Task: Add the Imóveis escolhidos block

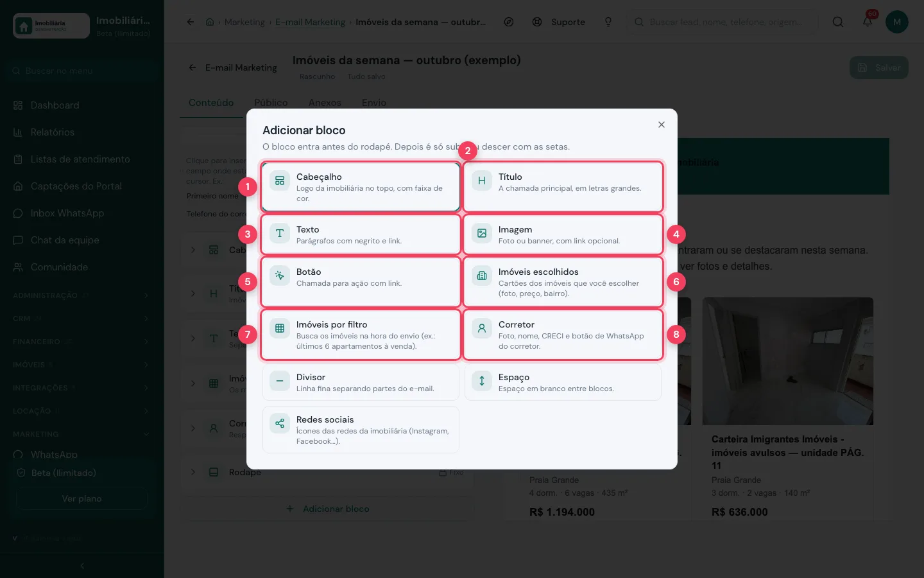Action: coord(563,282)
